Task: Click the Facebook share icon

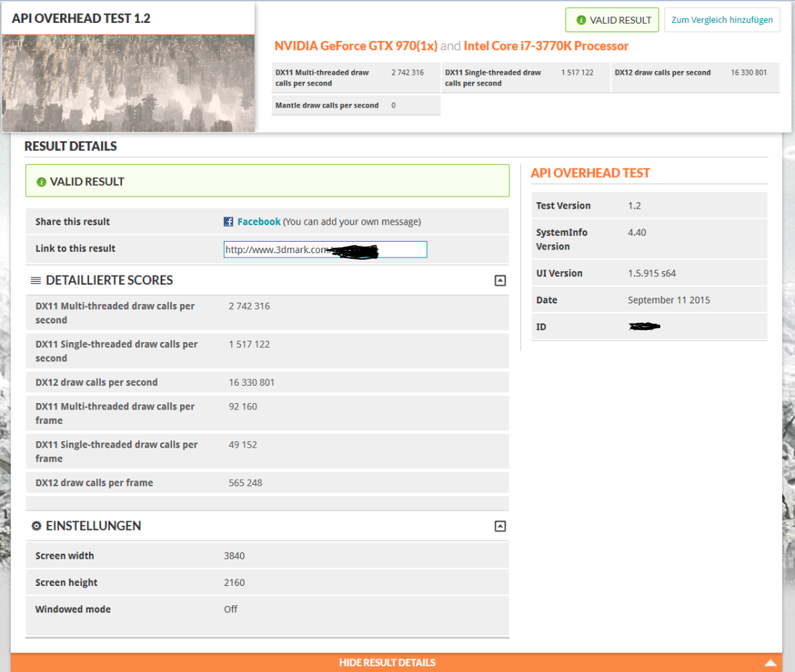Action: 228,222
